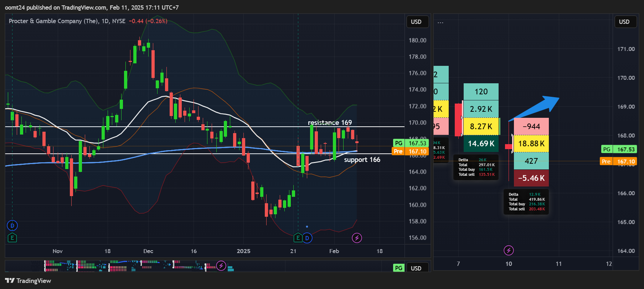Click the -0.44 (-0.26%) change value
The height and width of the screenshot is (289, 644).
(148, 21)
